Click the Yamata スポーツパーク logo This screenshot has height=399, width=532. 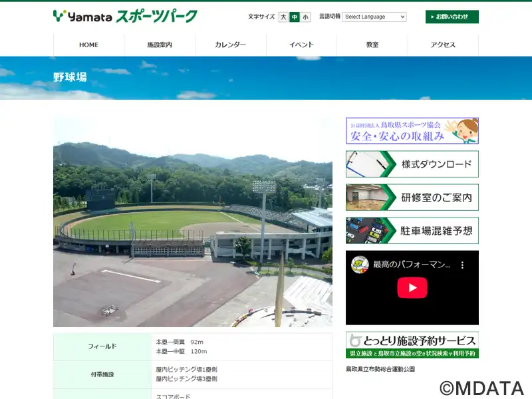125,16
